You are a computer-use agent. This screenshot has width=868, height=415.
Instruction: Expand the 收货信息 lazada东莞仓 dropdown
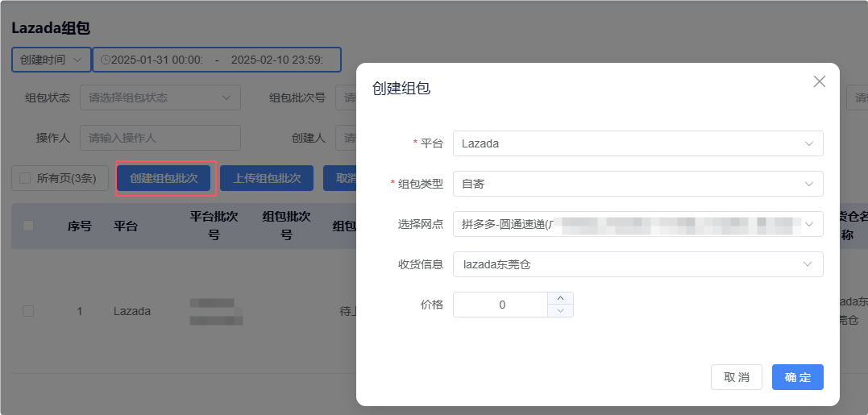coord(637,264)
